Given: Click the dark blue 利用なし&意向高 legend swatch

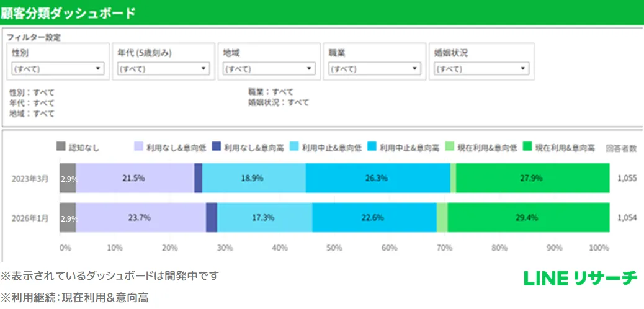Looking at the screenshot, I should [217, 147].
